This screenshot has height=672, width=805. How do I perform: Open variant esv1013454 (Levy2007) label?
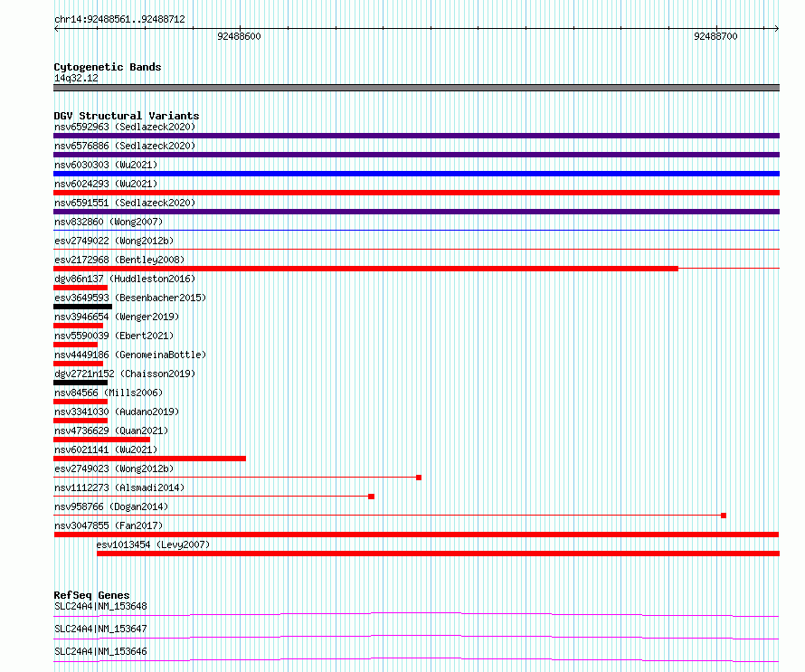pos(153,544)
